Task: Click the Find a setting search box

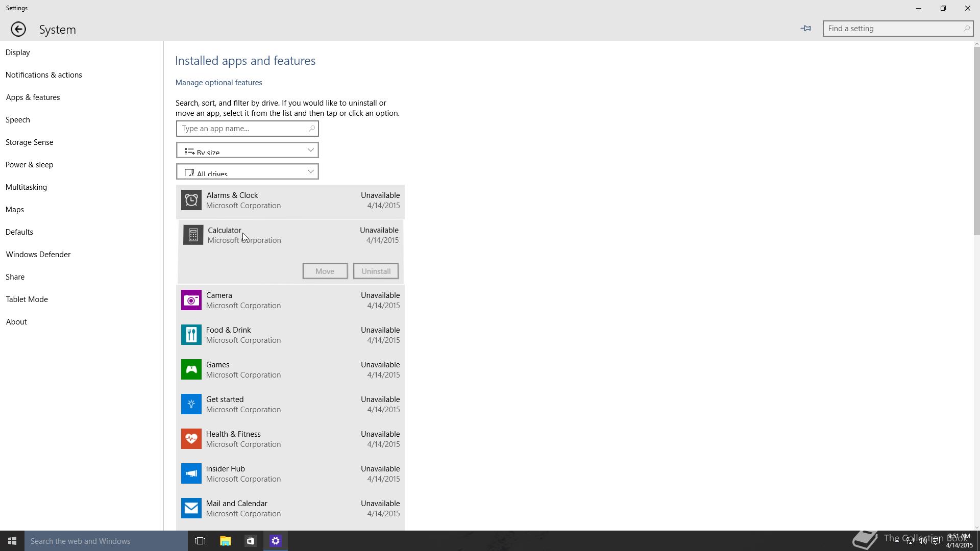Action: coord(898,29)
